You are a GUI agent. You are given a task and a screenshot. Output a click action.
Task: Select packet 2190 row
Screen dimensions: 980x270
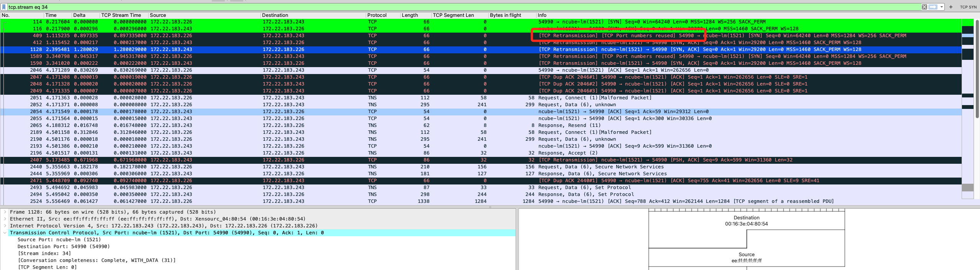tap(481, 139)
